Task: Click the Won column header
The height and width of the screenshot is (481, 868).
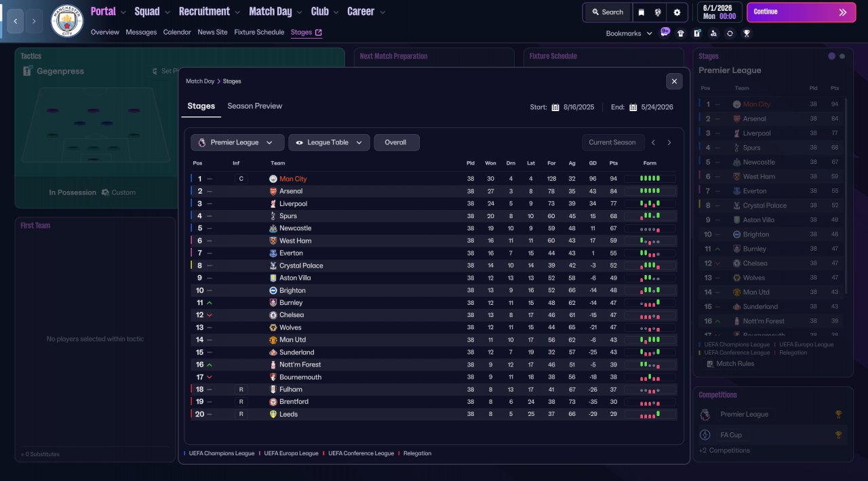Action: (490, 163)
